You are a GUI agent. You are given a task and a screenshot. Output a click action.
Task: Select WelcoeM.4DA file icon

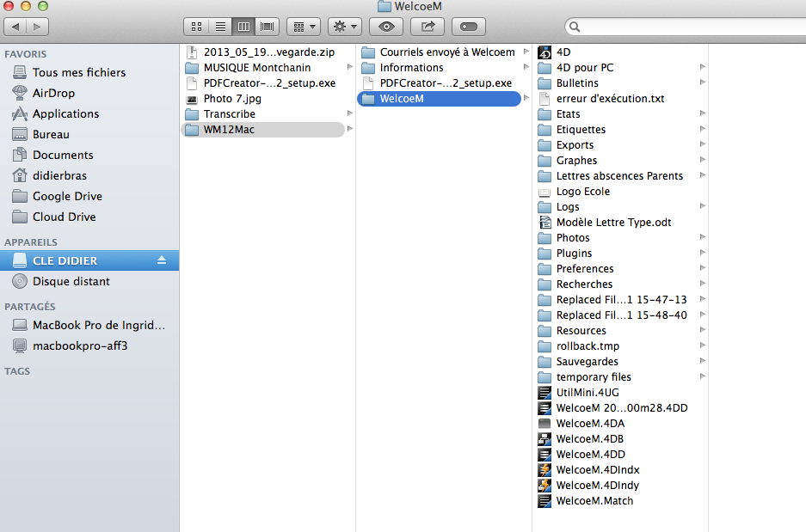[x=545, y=423]
